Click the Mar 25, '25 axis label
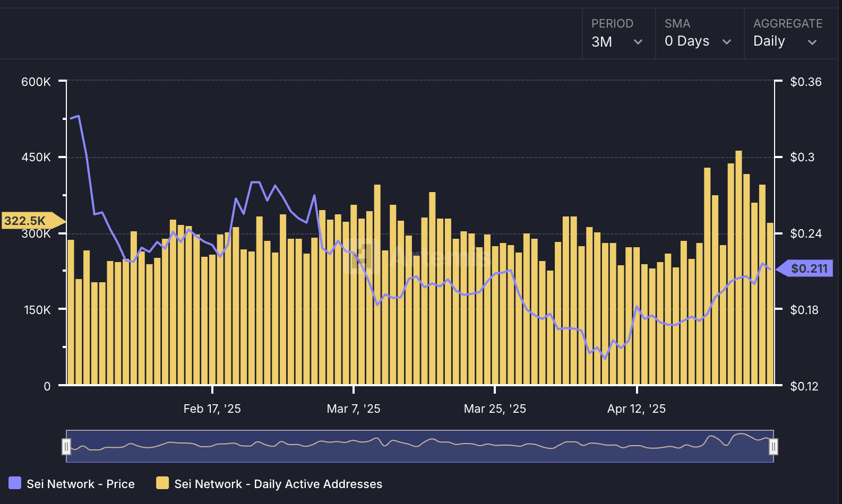 495,409
